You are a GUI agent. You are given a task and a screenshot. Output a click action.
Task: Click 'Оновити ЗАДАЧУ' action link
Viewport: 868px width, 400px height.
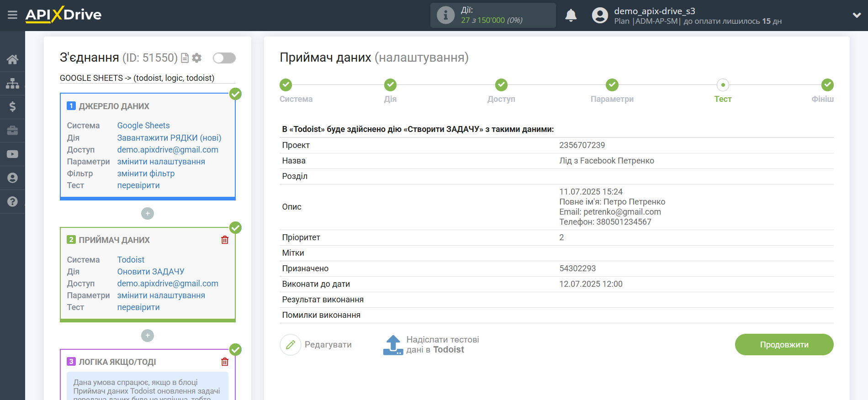[151, 272]
